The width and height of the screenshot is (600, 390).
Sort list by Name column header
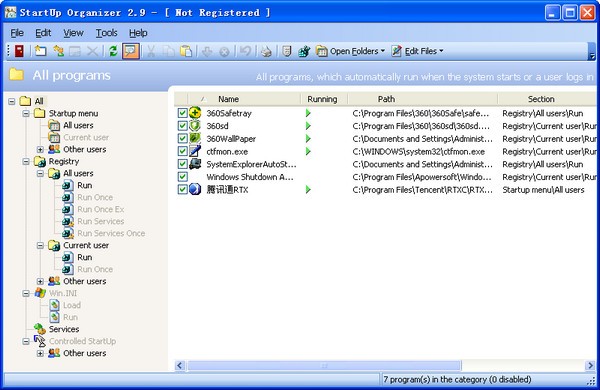(244, 99)
